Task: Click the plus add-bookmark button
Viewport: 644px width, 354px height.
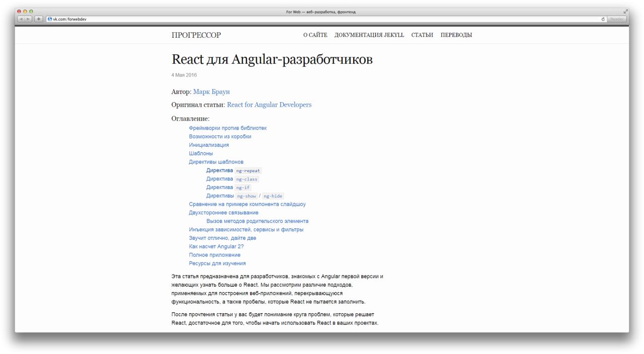Action: (39, 19)
